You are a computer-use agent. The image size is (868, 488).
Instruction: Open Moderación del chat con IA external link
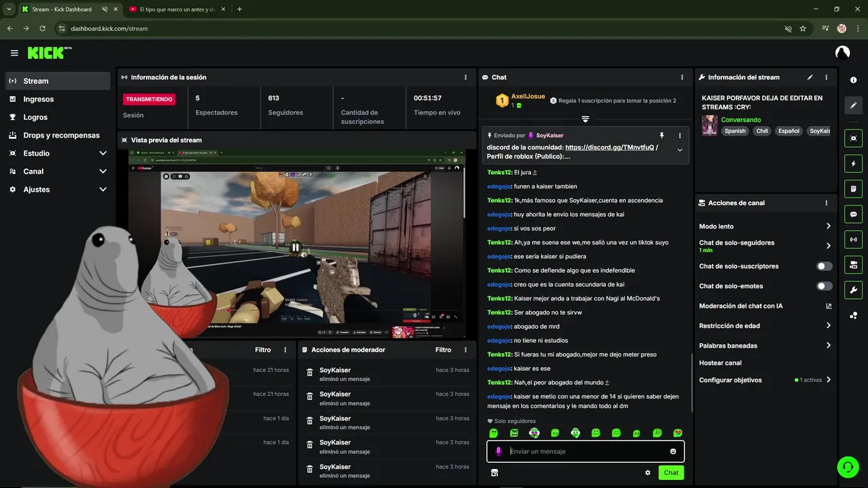pos(828,306)
